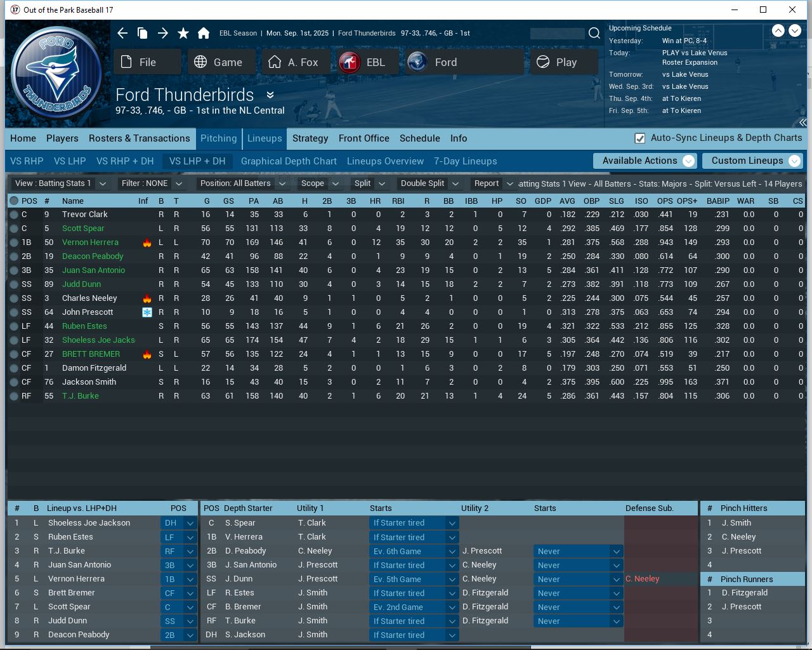Click C. Neeley in the Defense Sub. column
The width and height of the screenshot is (812, 650).
click(642, 579)
